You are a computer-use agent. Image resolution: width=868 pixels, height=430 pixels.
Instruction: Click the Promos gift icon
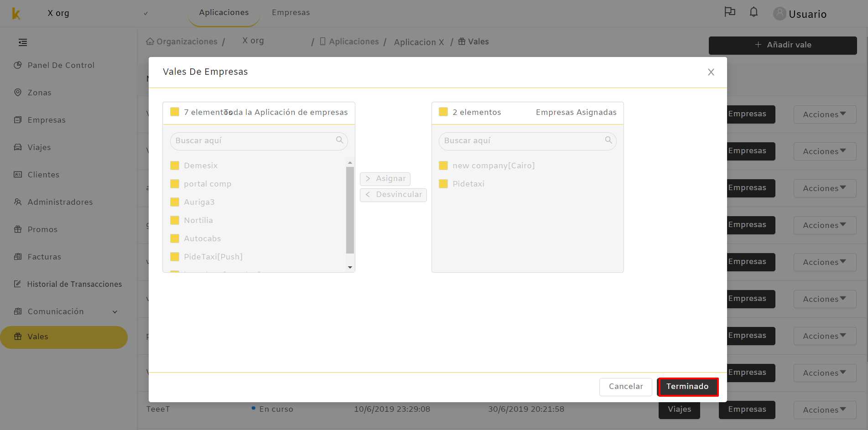coord(18,229)
